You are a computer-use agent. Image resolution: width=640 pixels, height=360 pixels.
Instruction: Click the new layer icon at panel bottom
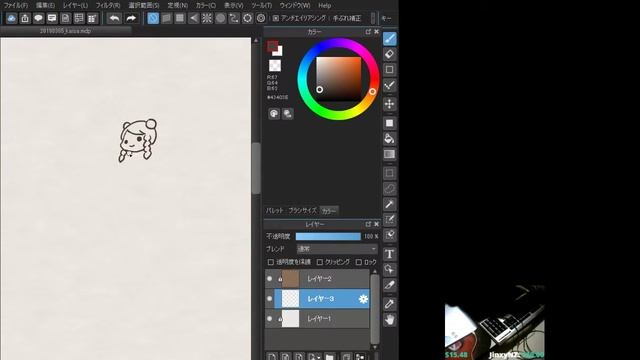[x=272, y=357]
